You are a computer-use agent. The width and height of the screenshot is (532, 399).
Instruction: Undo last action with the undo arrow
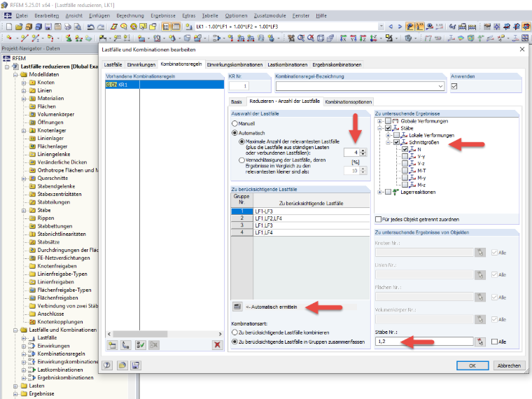(90, 27)
